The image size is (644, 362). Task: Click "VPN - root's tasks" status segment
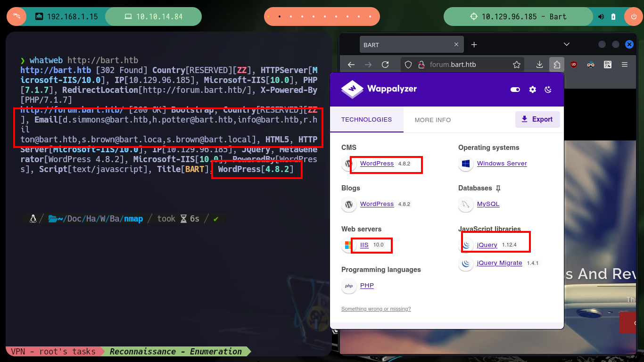click(53, 352)
